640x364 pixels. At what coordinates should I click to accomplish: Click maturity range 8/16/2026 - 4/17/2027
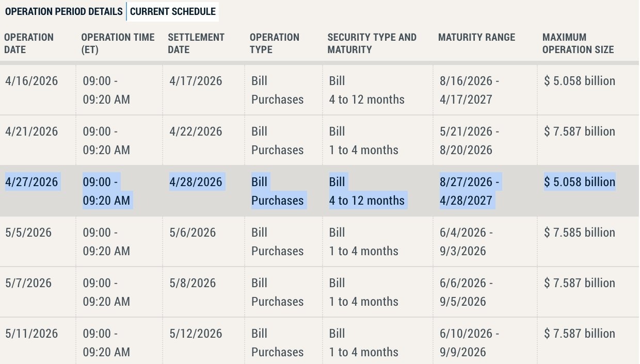click(x=470, y=90)
